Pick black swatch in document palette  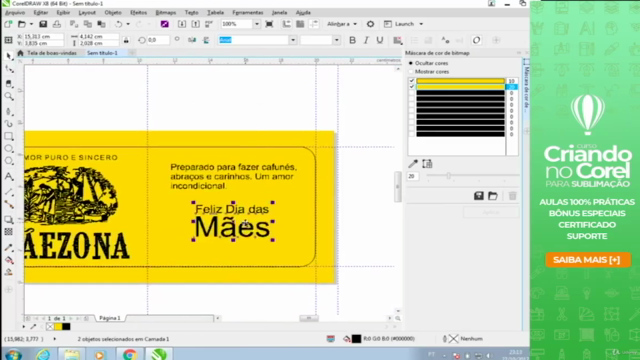(66, 327)
